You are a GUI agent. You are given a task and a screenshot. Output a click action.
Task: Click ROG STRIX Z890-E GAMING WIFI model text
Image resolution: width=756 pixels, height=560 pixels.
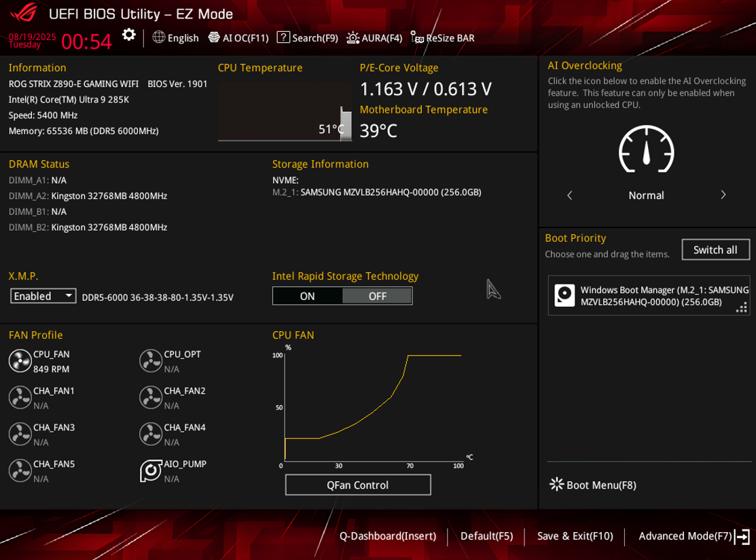click(x=73, y=84)
